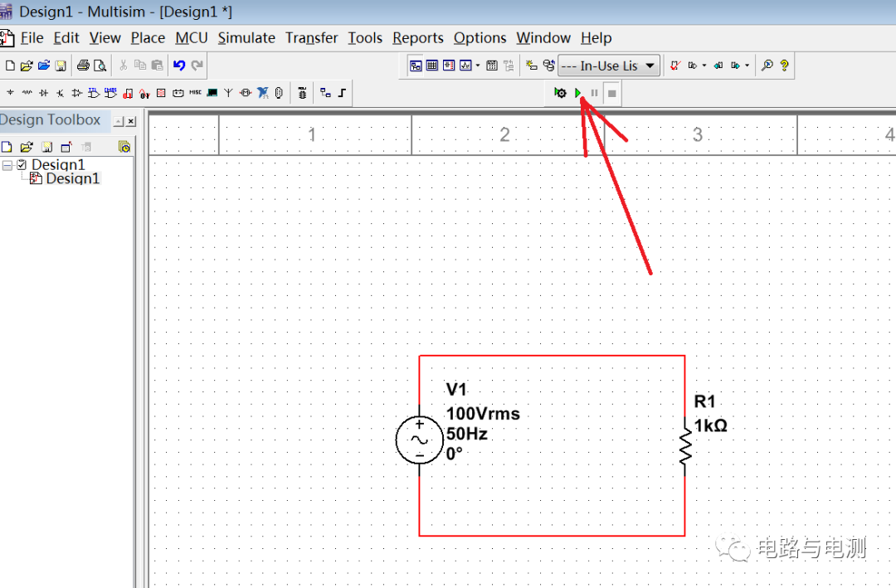Viewport: 896px width, 588px height.
Task: Open the Simulate menu
Action: pyautogui.click(x=246, y=37)
